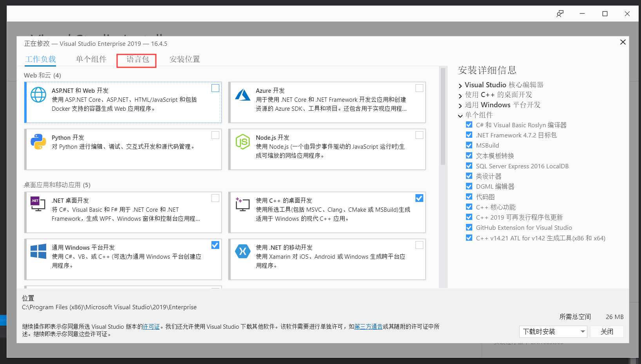Screen dimensions: 641x364
Task: Check the .NET mobile development workload
Action: [419, 245]
